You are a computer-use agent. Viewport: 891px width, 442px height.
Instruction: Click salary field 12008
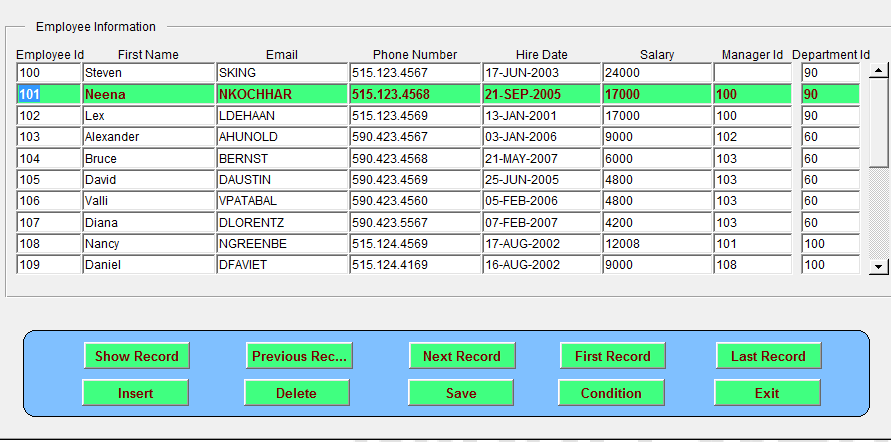pos(657,244)
